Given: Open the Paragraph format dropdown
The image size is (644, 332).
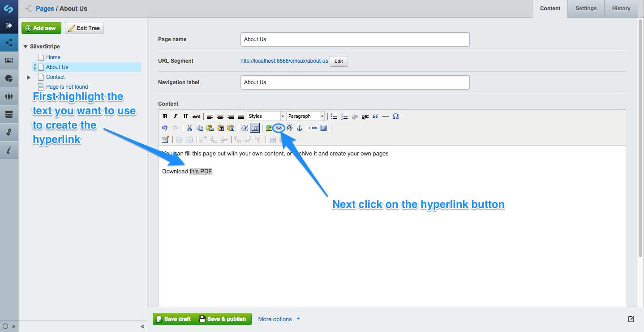Looking at the screenshot, I should click(305, 116).
